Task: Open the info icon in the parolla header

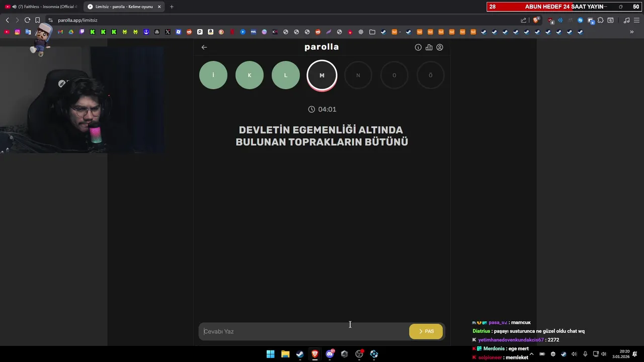Action: point(418,47)
